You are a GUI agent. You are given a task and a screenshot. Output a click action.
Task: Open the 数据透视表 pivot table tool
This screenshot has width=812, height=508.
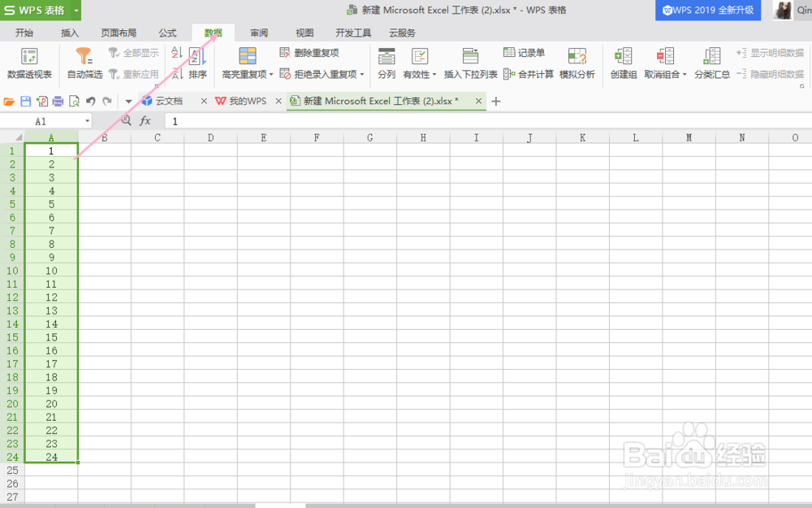click(x=29, y=63)
